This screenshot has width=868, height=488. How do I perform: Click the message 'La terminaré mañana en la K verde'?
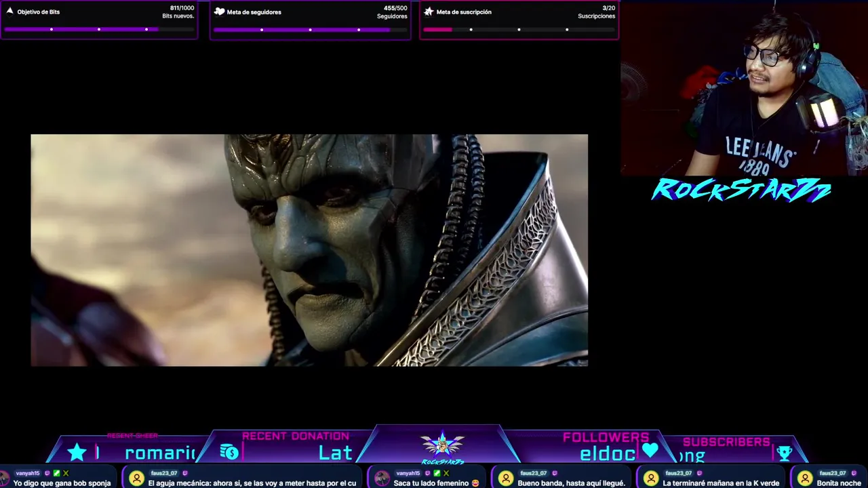coord(721,483)
